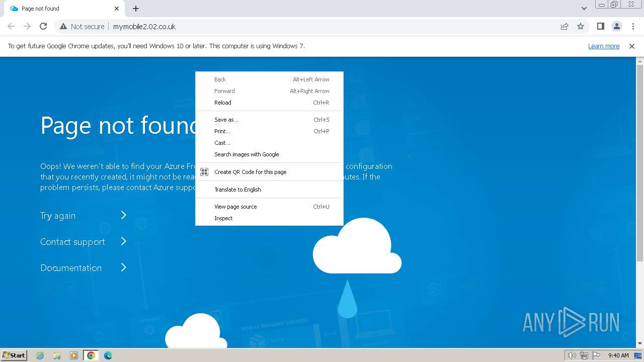This screenshot has height=362, width=644.
Task: Click chevron next to Try again
Action: [x=123, y=215]
